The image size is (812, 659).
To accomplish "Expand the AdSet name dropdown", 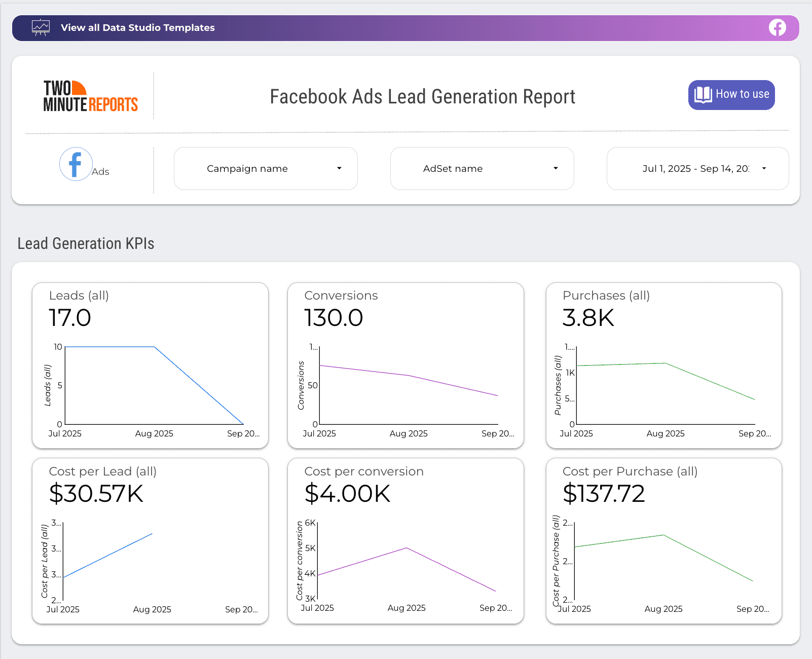I will 482,169.
